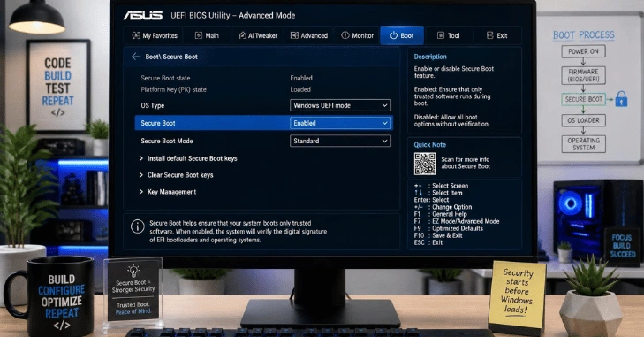The height and width of the screenshot is (337, 644).
Task: Select the Secure Boot row label
Action: [158, 123]
